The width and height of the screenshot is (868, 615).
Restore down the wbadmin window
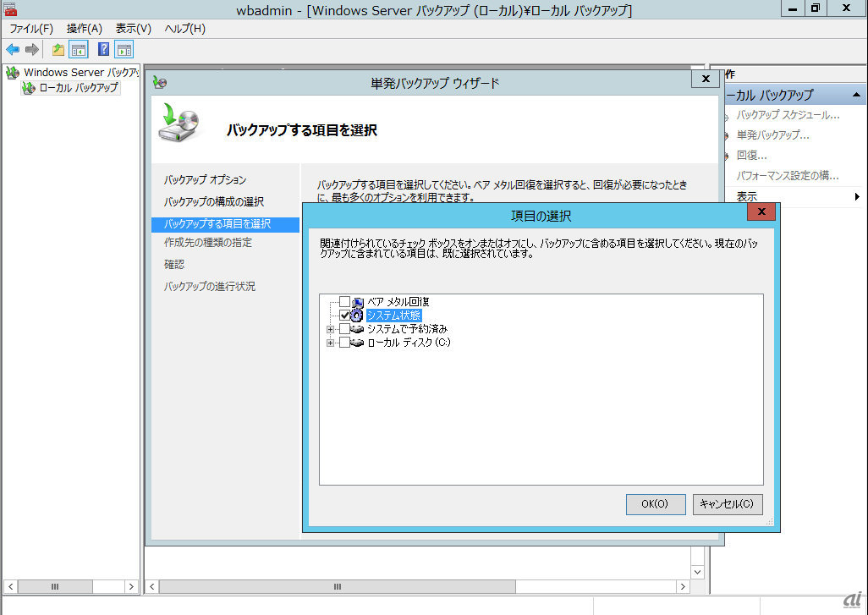[816, 8]
